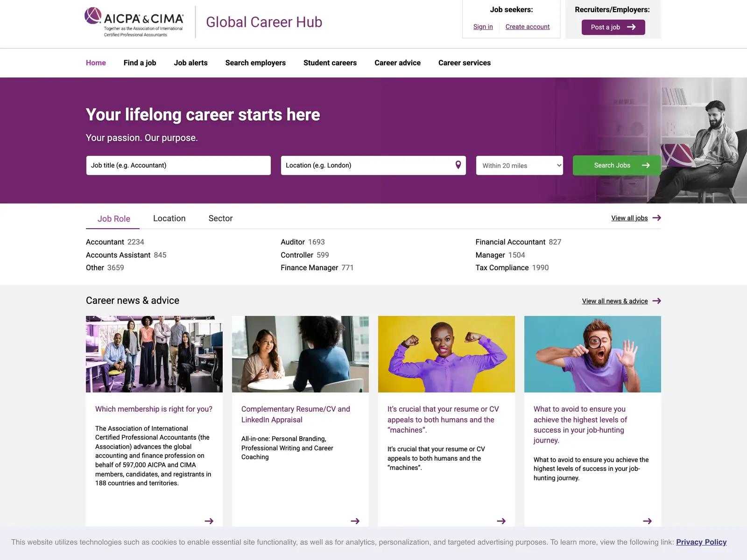Image resolution: width=747 pixels, height=560 pixels.
Task: Click the Post a job button
Action: 613,27
